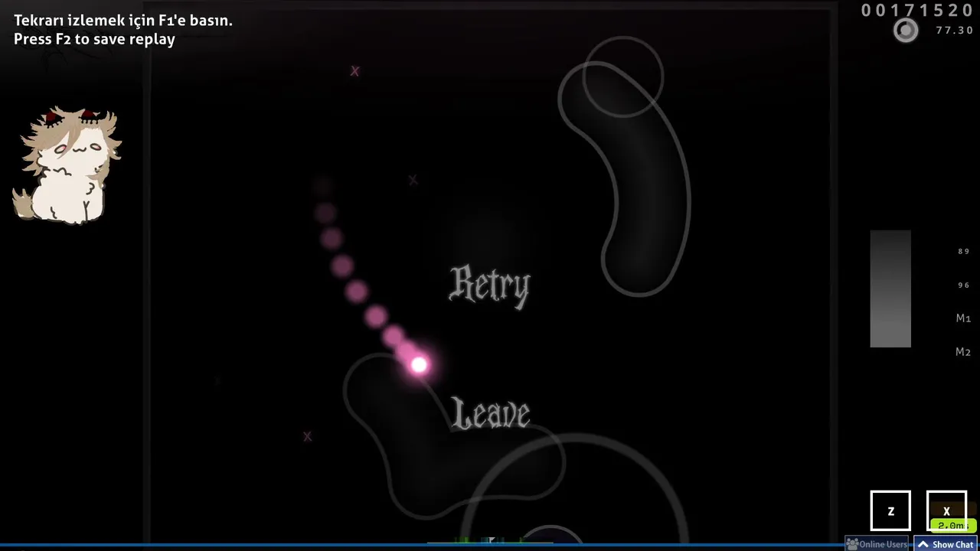Click the gray vertical gauge bar
The height and width of the screenshot is (551, 980).
[890, 289]
